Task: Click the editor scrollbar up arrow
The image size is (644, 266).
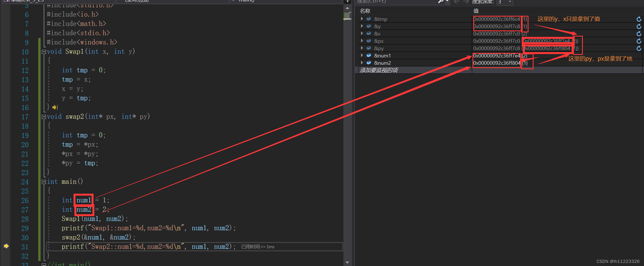Action: [x=347, y=8]
